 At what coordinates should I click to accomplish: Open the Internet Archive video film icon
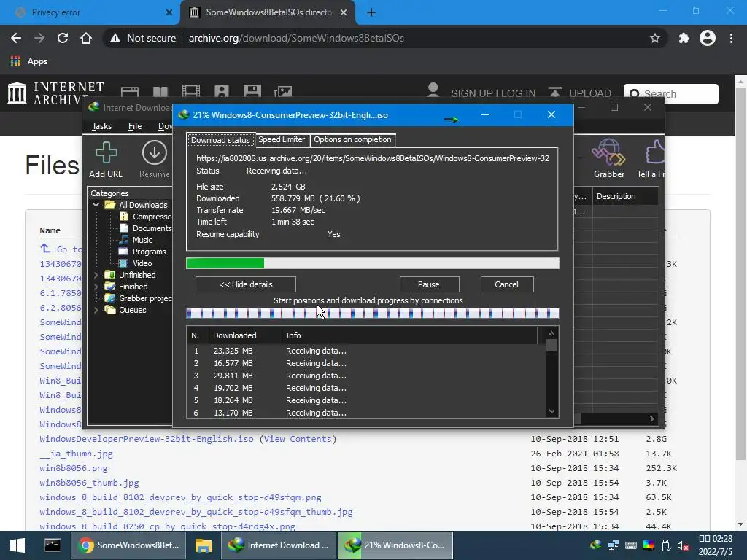click(191, 91)
